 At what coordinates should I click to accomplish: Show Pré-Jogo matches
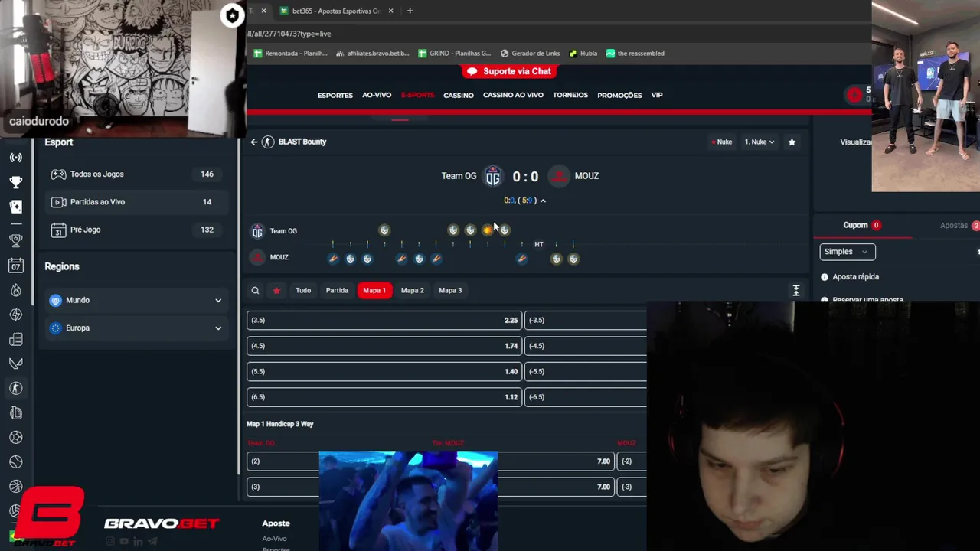(x=136, y=230)
